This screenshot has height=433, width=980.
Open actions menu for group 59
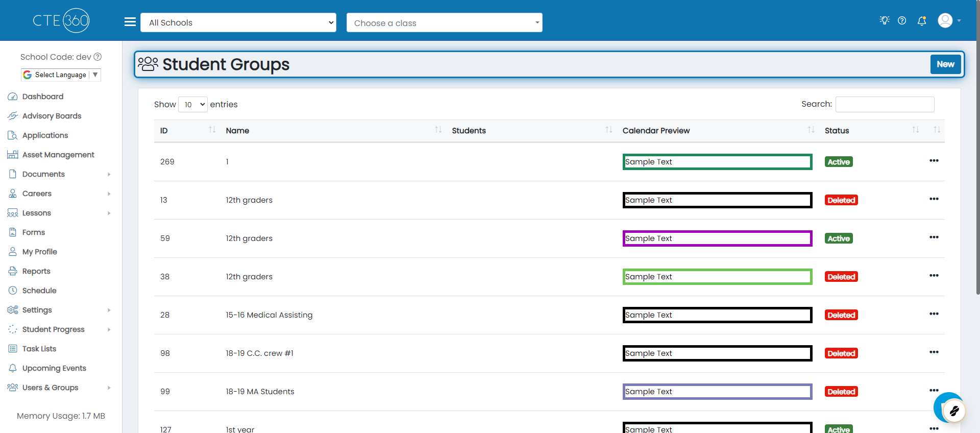tap(934, 237)
